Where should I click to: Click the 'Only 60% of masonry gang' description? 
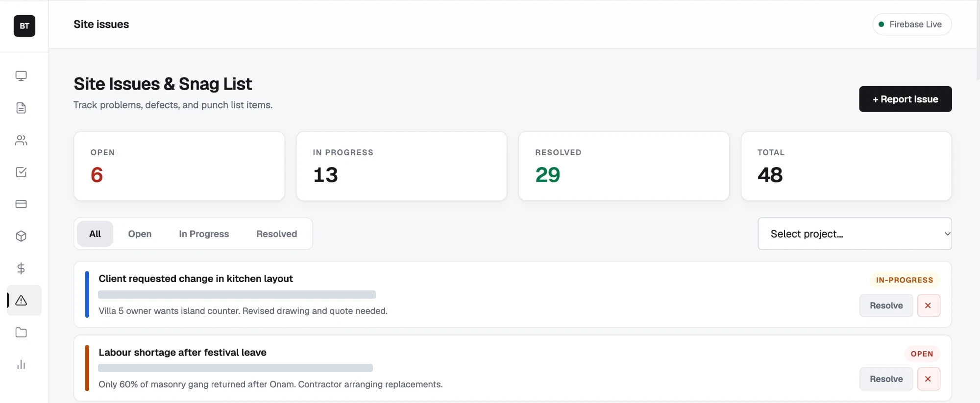(x=270, y=384)
